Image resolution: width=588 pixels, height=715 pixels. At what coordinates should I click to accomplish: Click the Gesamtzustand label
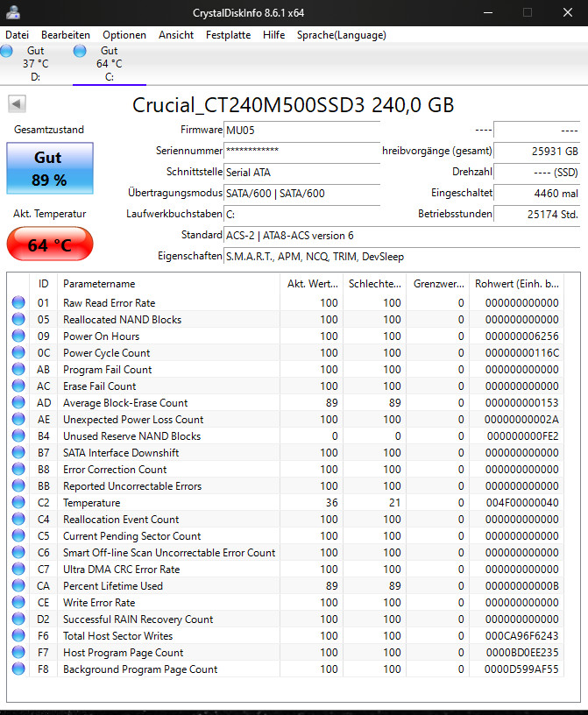(x=49, y=130)
